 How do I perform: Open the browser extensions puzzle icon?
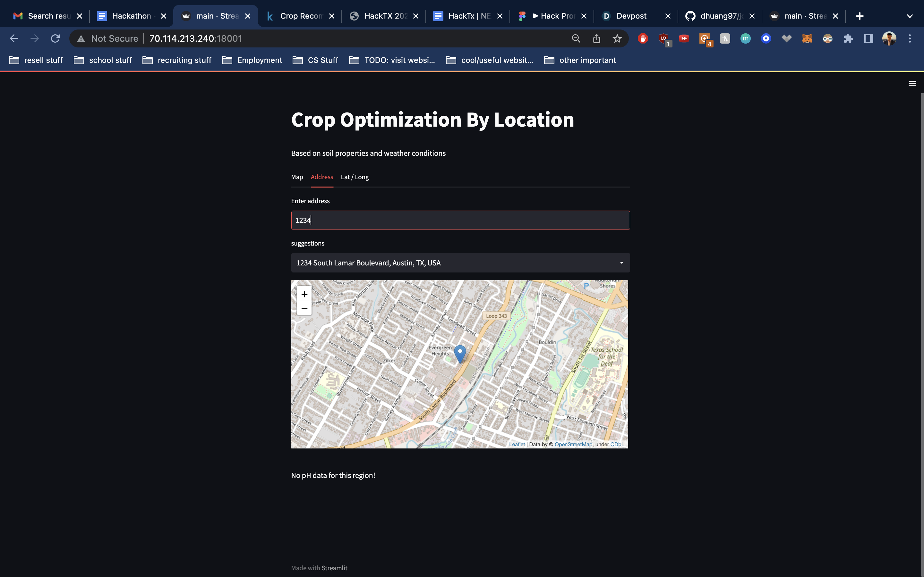click(848, 38)
